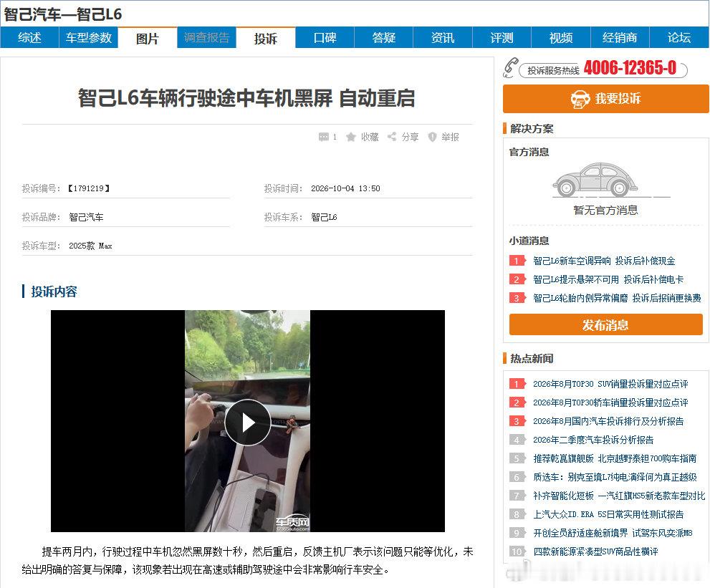Viewport: 710px width, 588px height.
Task: Open 上汽大众ID.ERA 5S test report
Action: pyautogui.click(x=608, y=514)
